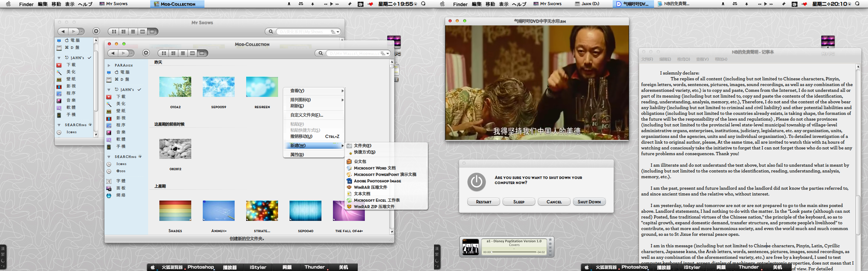Switch to JAHN (D:) tab in menu bar
The height and width of the screenshot is (271, 868).
[587, 4]
